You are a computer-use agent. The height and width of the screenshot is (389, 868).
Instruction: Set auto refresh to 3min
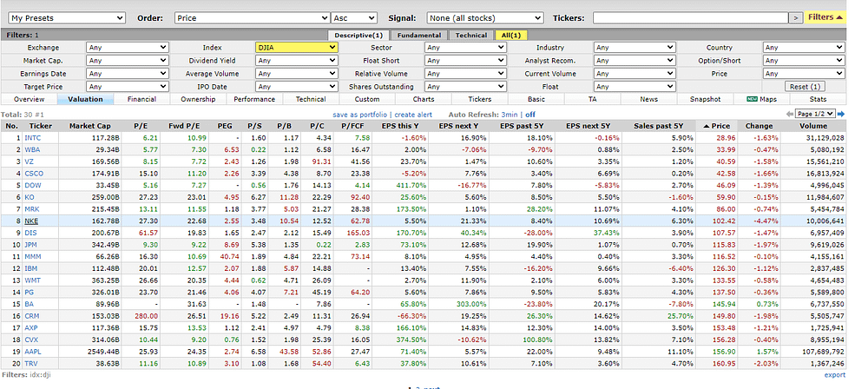click(x=510, y=114)
